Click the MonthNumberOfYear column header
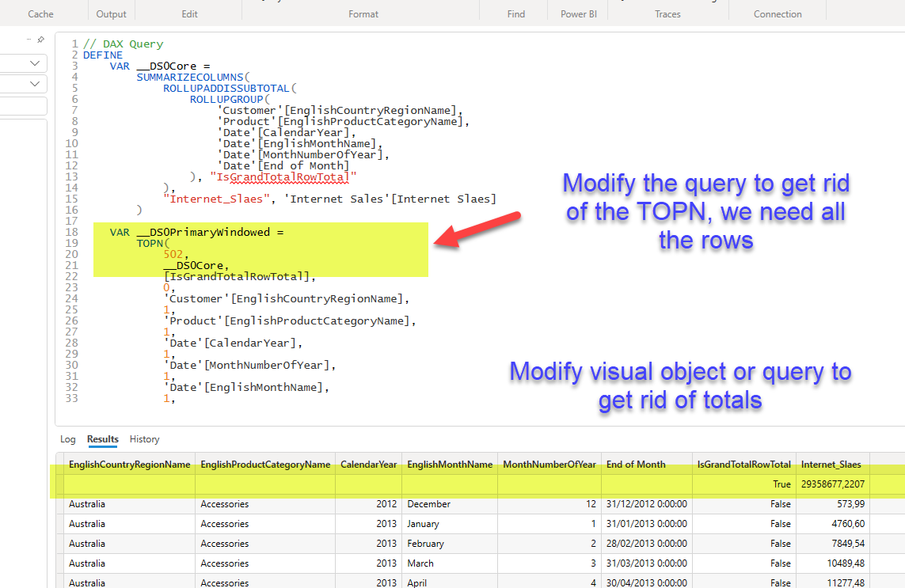This screenshot has width=905, height=588. click(549, 465)
